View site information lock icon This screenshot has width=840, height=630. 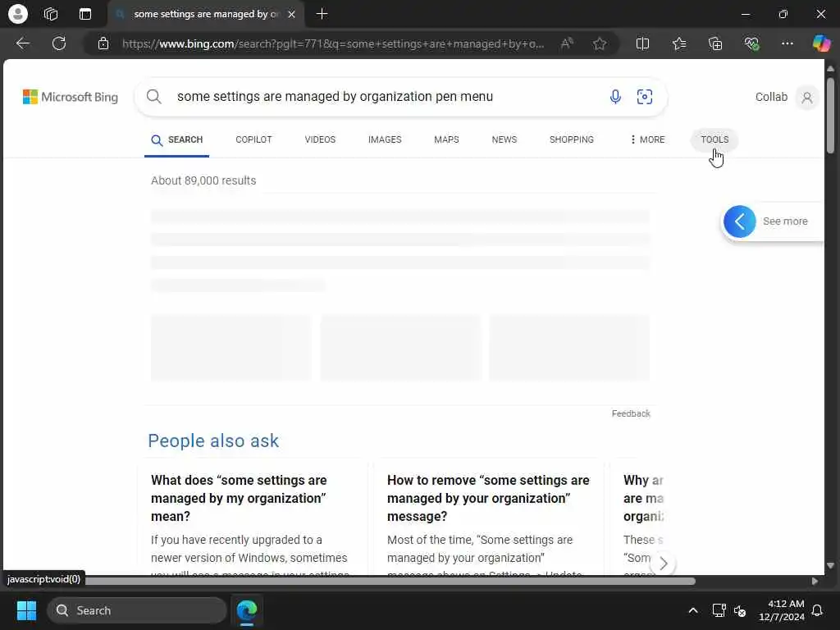pyautogui.click(x=103, y=43)
